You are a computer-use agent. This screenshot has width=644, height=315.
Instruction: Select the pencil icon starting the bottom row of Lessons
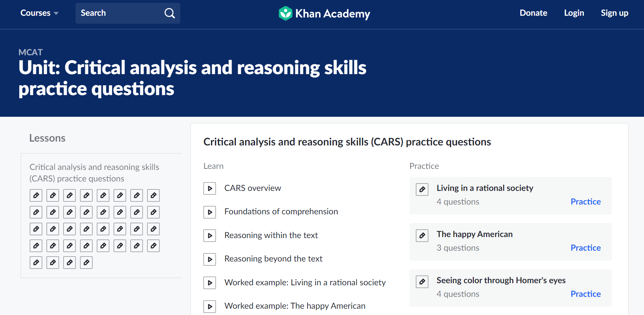(36, 263)
